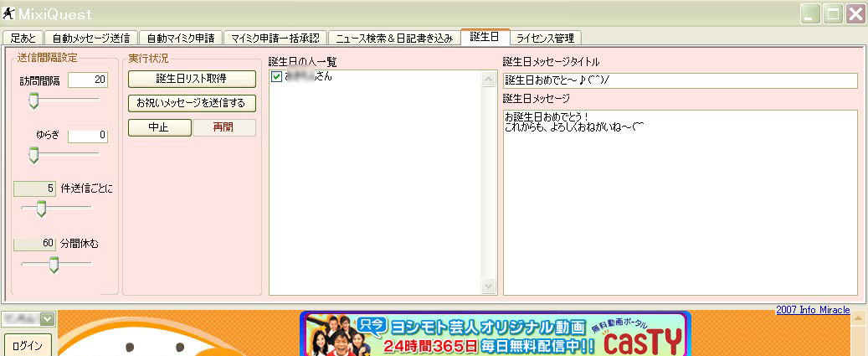Click the 中止 button
The image size is (868, 356).
[x=159, y=127]
